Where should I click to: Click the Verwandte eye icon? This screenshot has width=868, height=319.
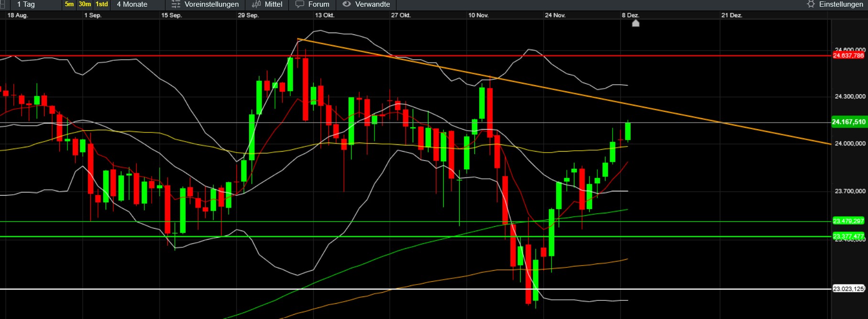[347, 4]
